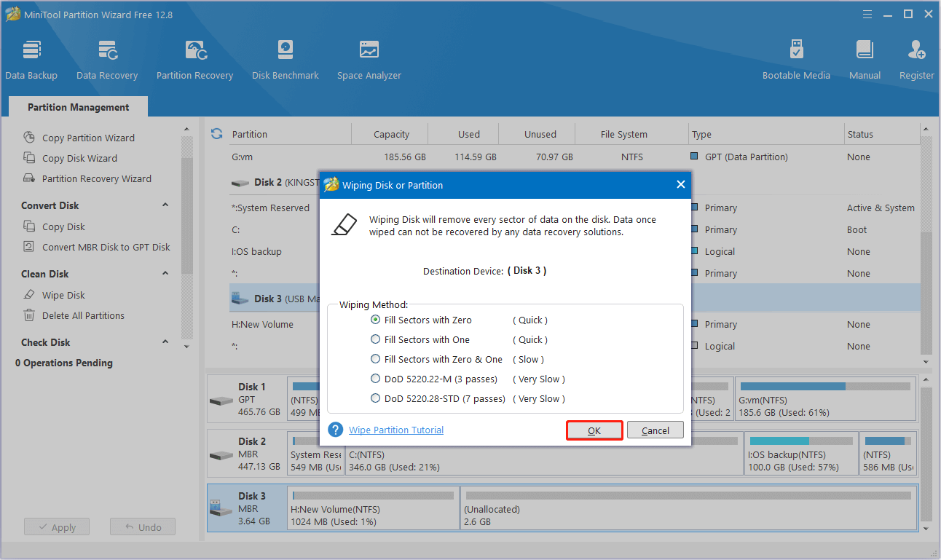
Task: Open Space Analyzer
Action: tap(369, 60)
